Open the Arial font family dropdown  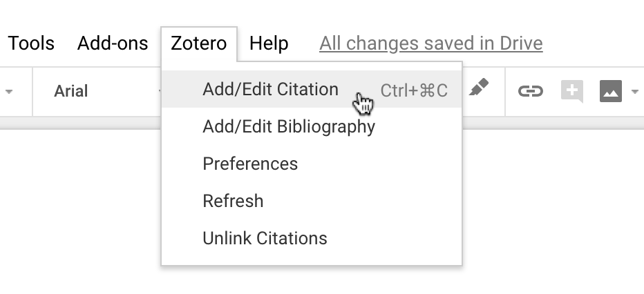(x=97, y=91)
